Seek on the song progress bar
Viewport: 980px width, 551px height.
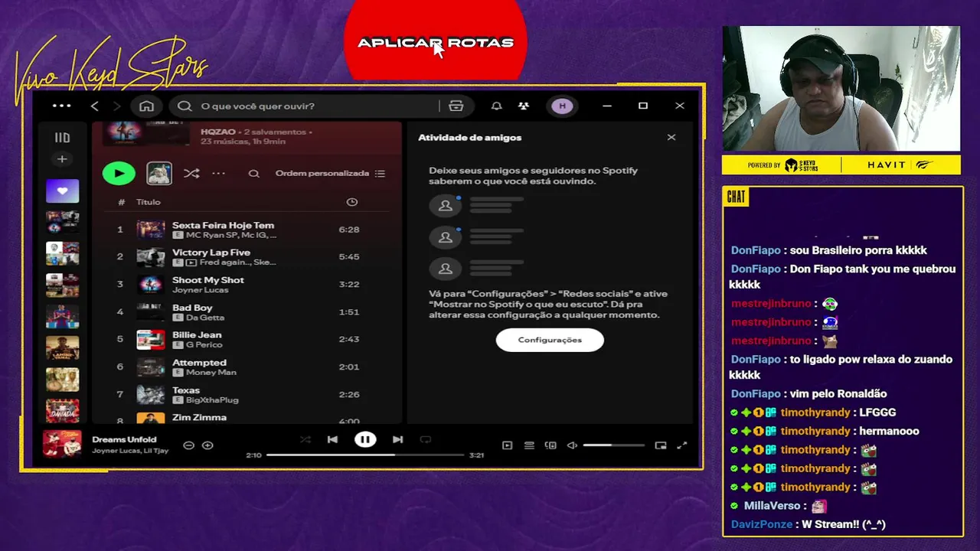pyautogui.click(x=365, y=455)
